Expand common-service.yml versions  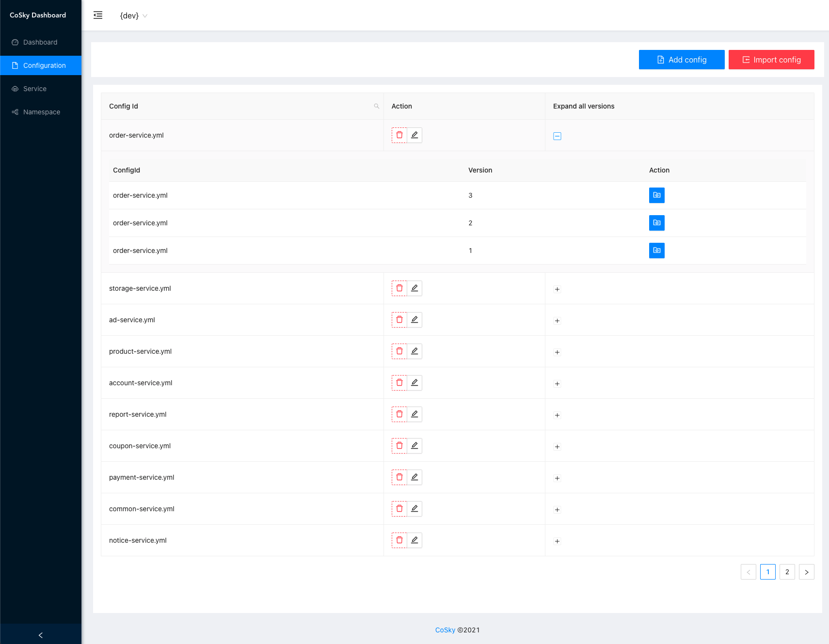coord(557,510)
